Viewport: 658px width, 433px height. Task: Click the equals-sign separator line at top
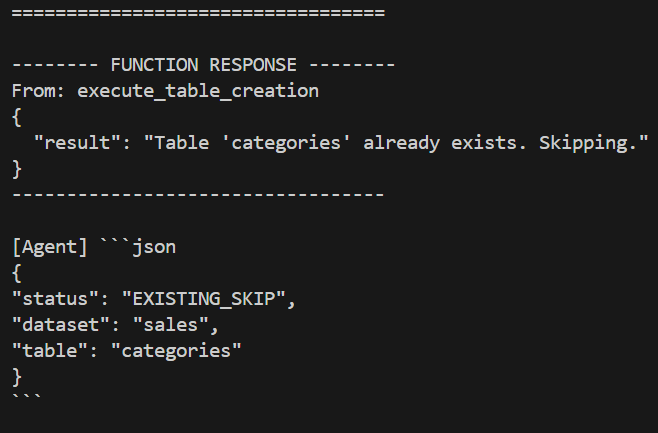coord(198,13)
